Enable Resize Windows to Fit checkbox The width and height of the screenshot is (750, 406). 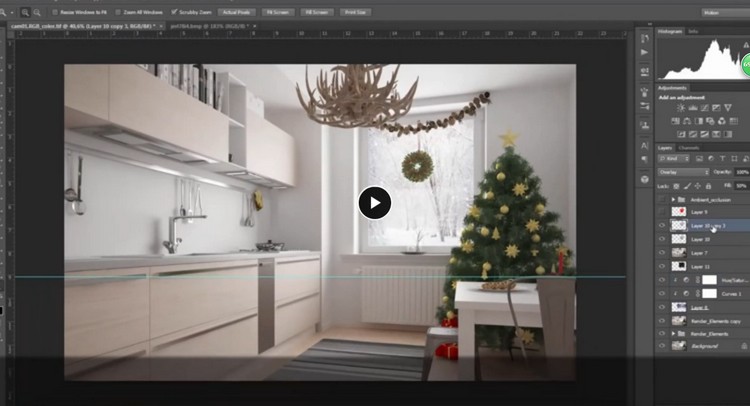[x=55, y=12]
